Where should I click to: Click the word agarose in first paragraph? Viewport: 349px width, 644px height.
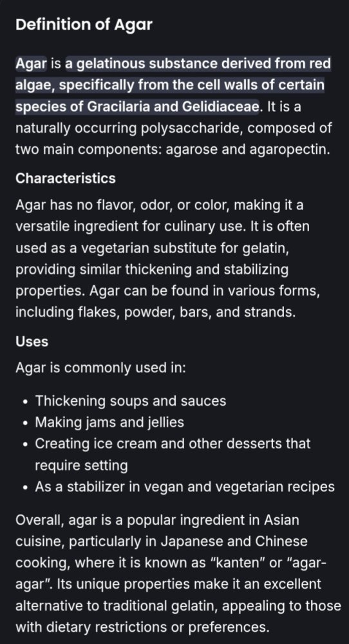tap(192, 149)
